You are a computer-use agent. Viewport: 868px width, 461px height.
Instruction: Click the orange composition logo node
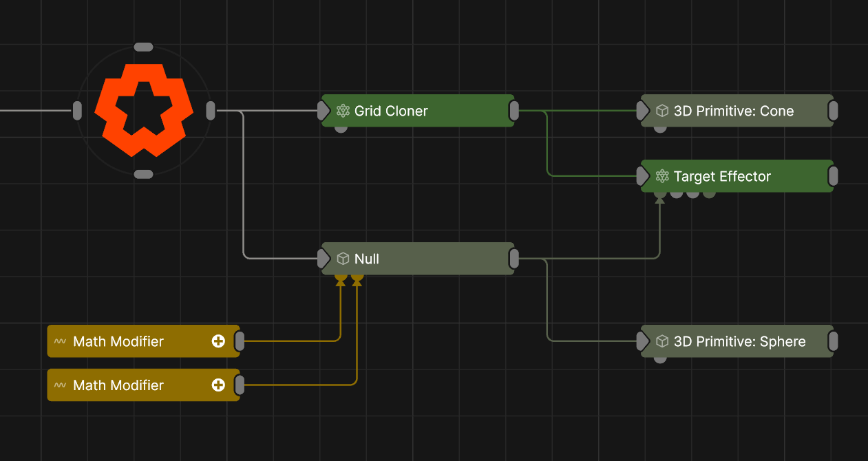tap(143, 110)
